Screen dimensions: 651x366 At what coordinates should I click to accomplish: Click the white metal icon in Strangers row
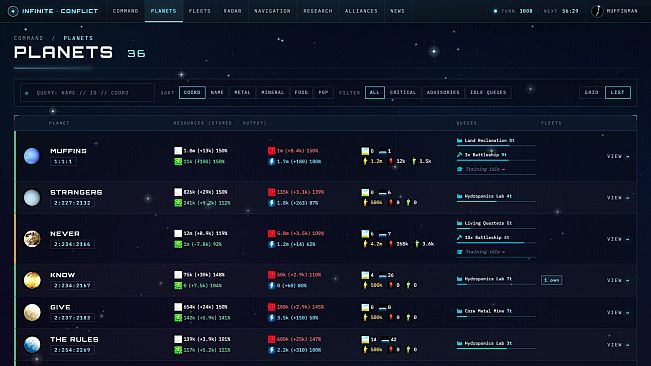point(178,192)
